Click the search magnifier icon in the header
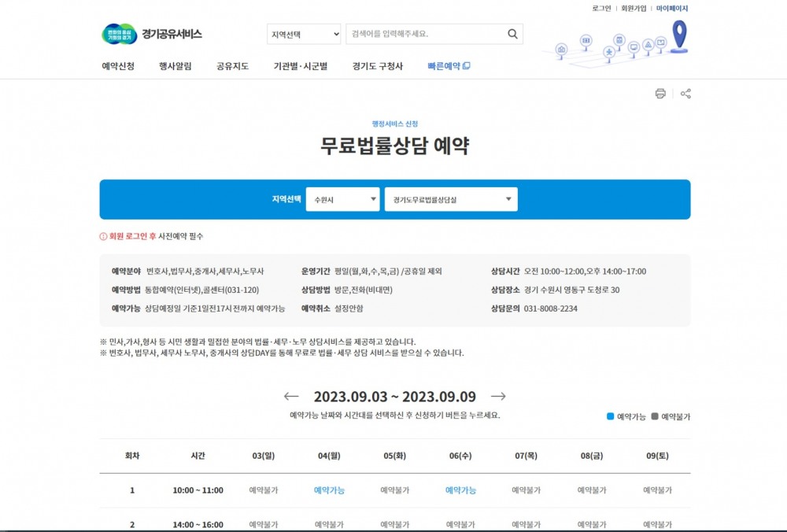This screenshot has height=532, width=787. coord(511,34)
